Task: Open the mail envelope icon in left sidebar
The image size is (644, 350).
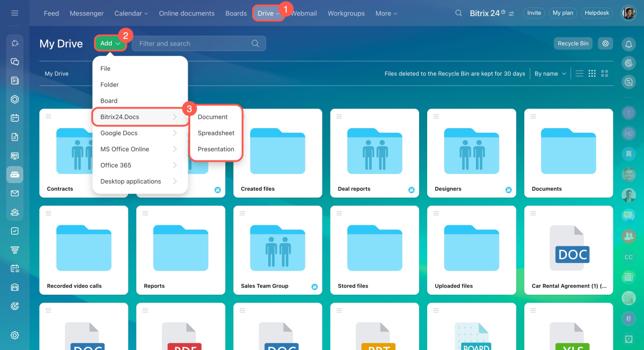Action: [x=15, y=194]
